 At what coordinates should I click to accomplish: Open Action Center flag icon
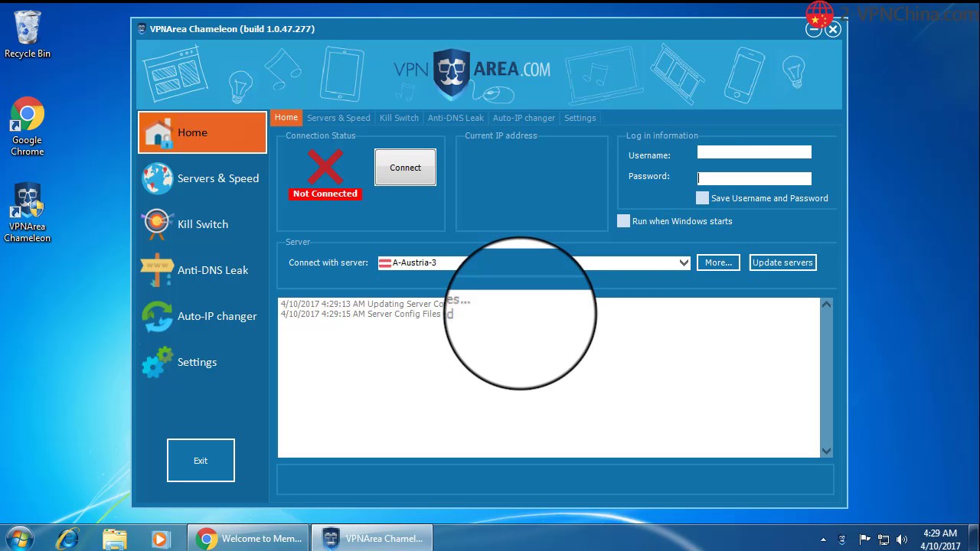pyautogui.click(x=865, y=540)
